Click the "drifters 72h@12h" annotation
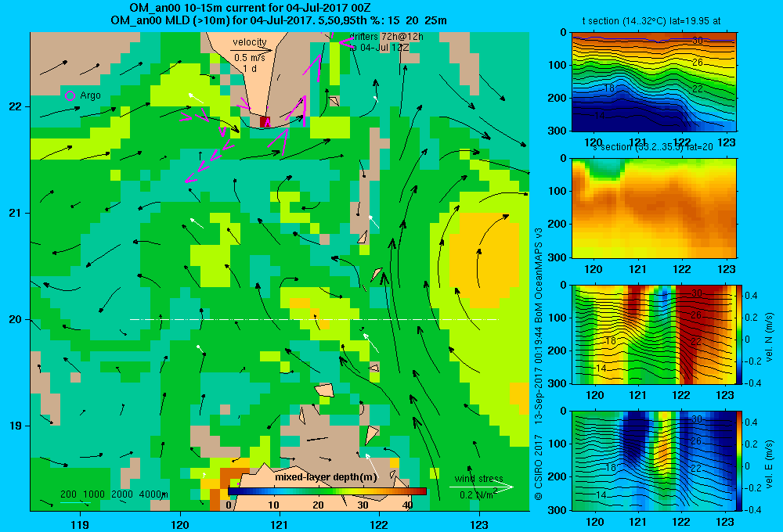 (386, 37)
